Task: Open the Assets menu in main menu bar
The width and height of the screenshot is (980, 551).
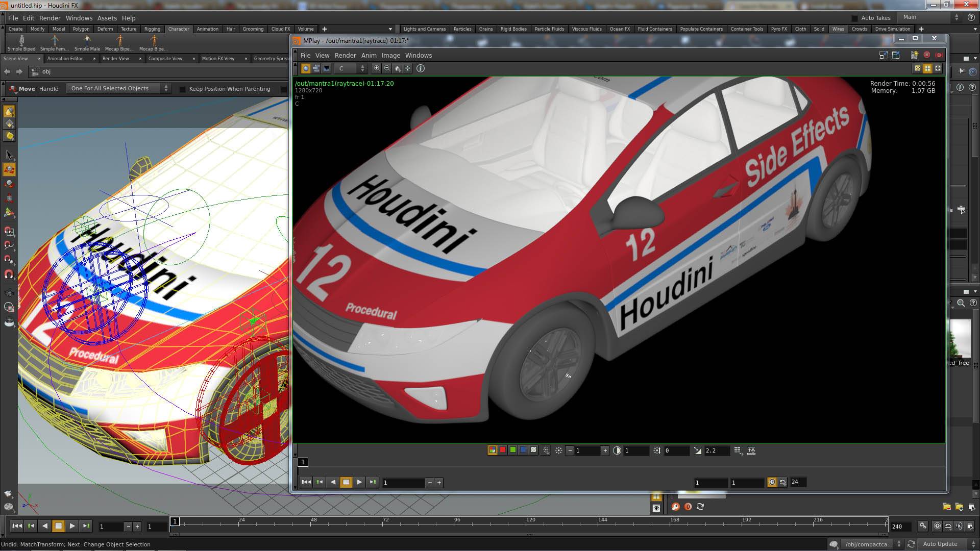Action: coord(107,18)
